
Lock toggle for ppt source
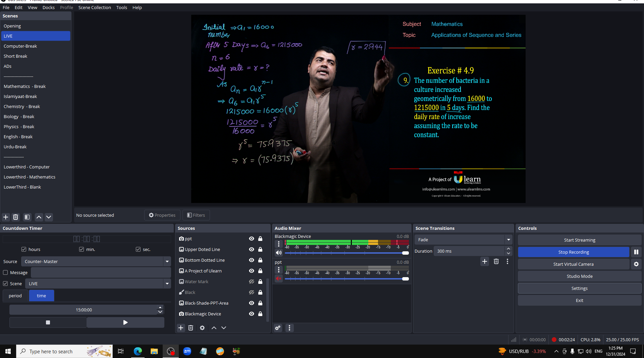tap(260, 239)
